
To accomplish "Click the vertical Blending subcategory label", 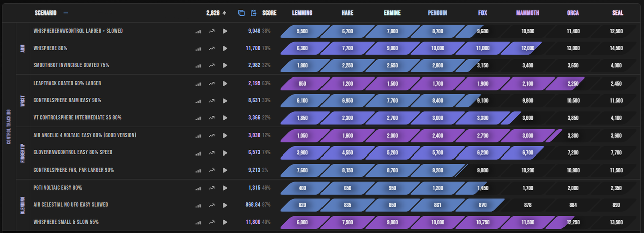I will point(23,205).
